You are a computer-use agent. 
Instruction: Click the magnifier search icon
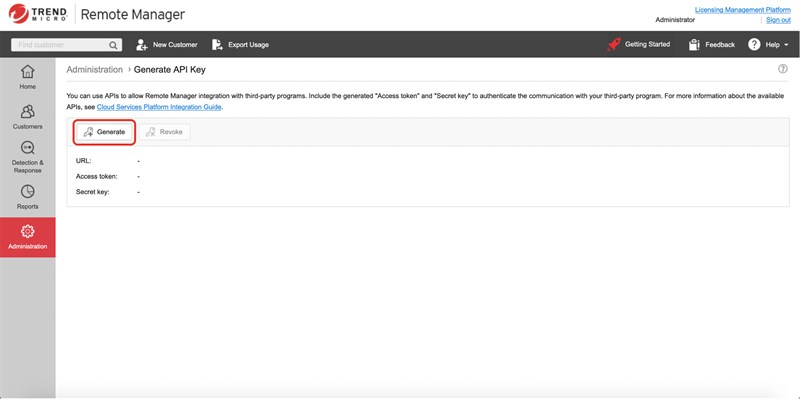[114, 45]
